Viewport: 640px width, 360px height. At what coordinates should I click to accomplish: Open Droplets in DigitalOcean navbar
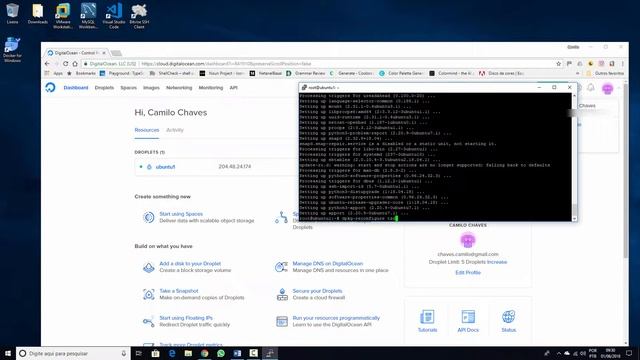[x=104, y=88]
